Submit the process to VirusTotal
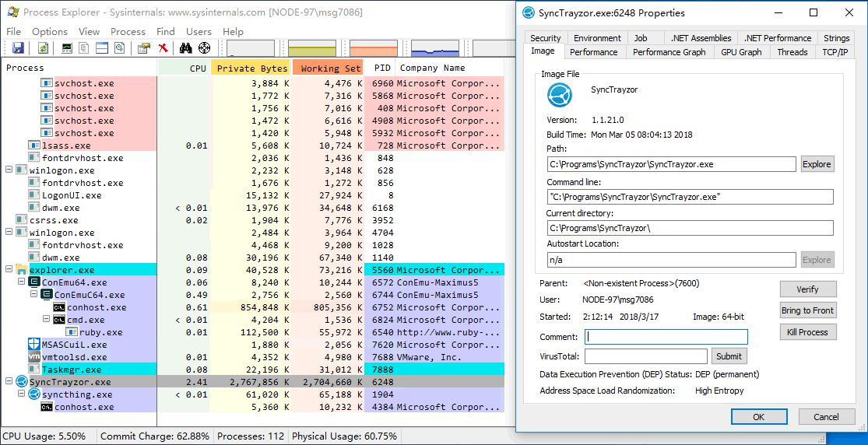The width and height of the screenshot is (868, 445). (729, 356)
